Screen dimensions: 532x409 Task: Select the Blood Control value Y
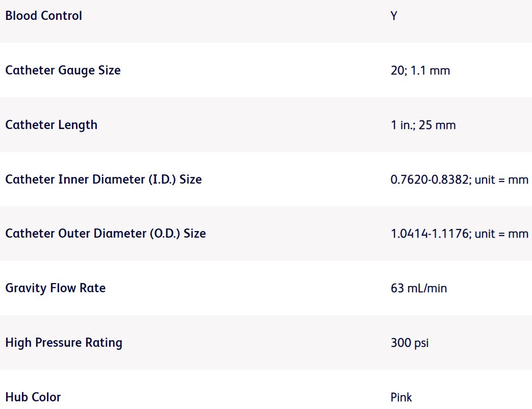(x=394, y=16)
